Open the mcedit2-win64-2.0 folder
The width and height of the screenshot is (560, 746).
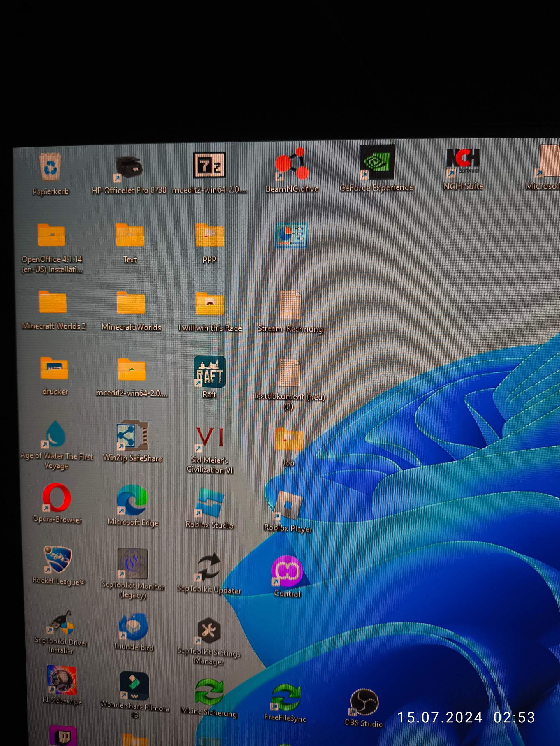131,369
